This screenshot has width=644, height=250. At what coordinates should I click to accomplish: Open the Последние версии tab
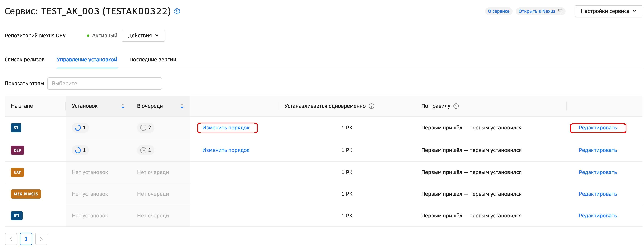tap(153, 60)
